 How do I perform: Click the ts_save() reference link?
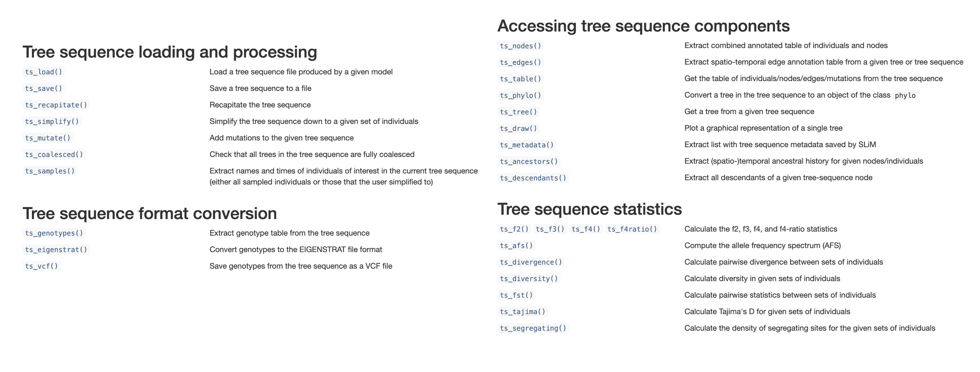pyautogui.click(x=44, y=89)
